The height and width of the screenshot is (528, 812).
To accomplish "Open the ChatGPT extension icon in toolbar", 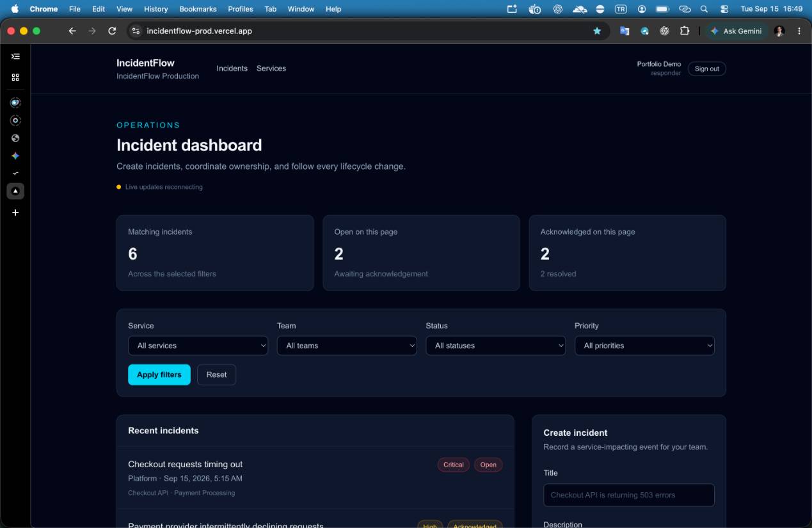I will pyautogui.click(x=665, y=31).
